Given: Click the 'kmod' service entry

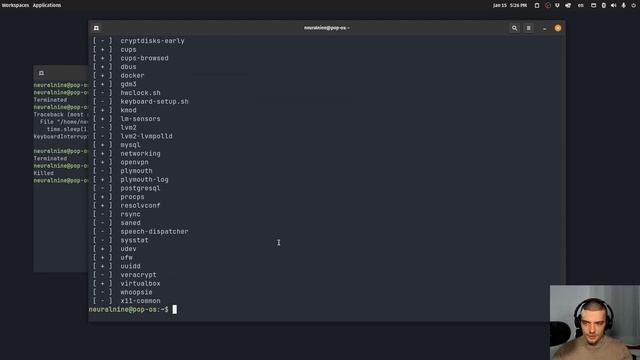Looking at the screenshot, I should point(128,110).
